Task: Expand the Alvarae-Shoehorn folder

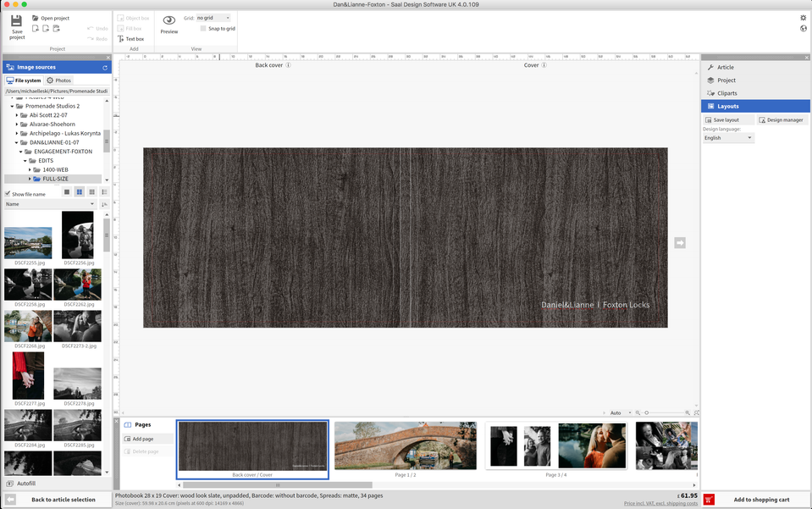Action: click(17, 124)
